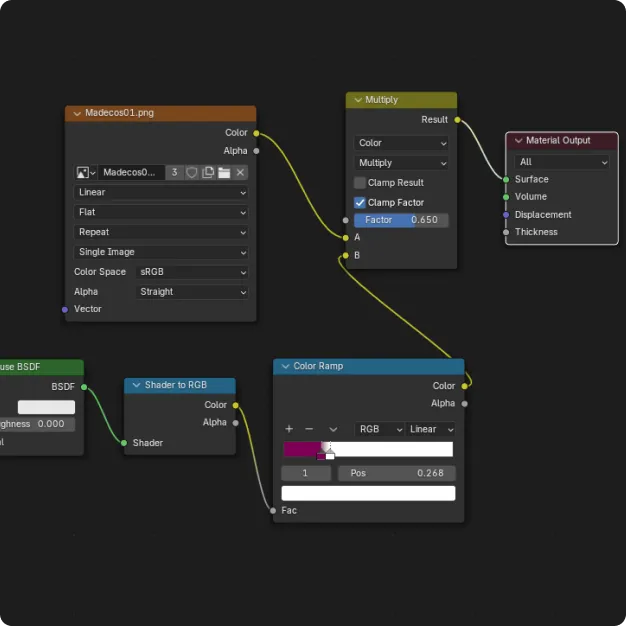
Task: Click the image node Vector input socket
Action: [65, 309]
